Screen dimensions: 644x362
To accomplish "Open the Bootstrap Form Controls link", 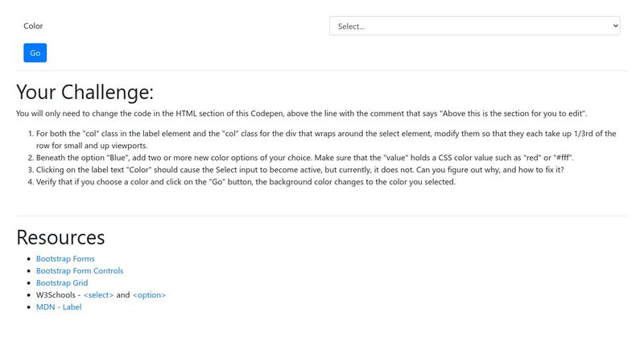I will coord(80,271).
